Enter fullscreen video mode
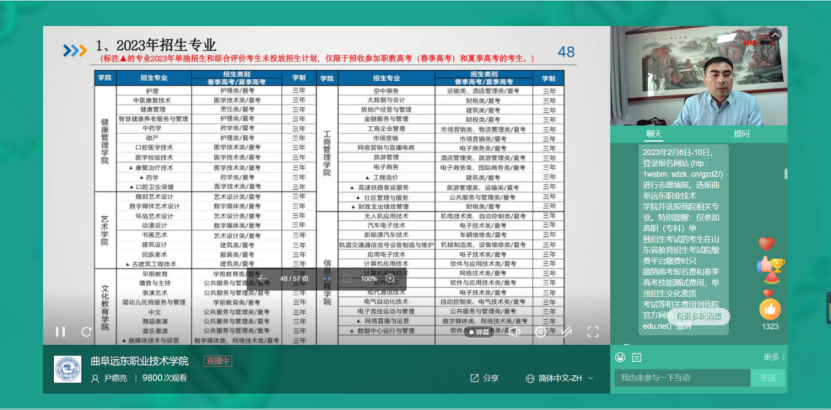This screenshot has height=410, width=831. (592, 331)
